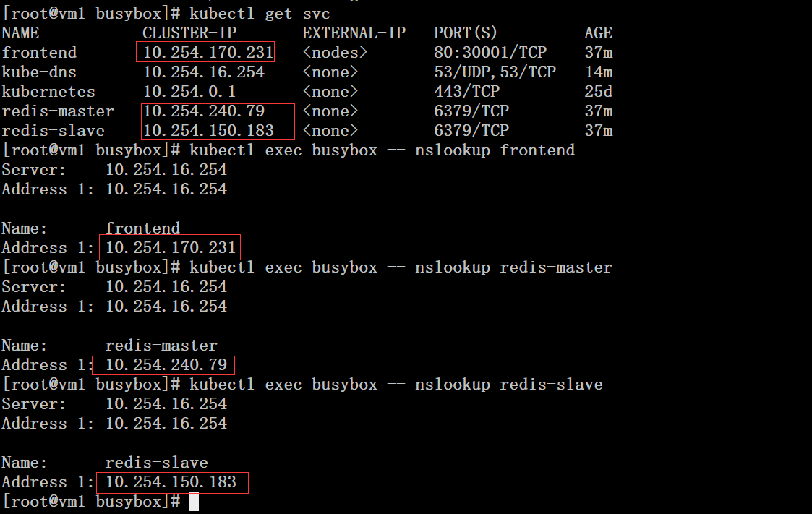Click the kube-dns service row entry
Screen dimensions: 812x514
(x=38, y=71)
